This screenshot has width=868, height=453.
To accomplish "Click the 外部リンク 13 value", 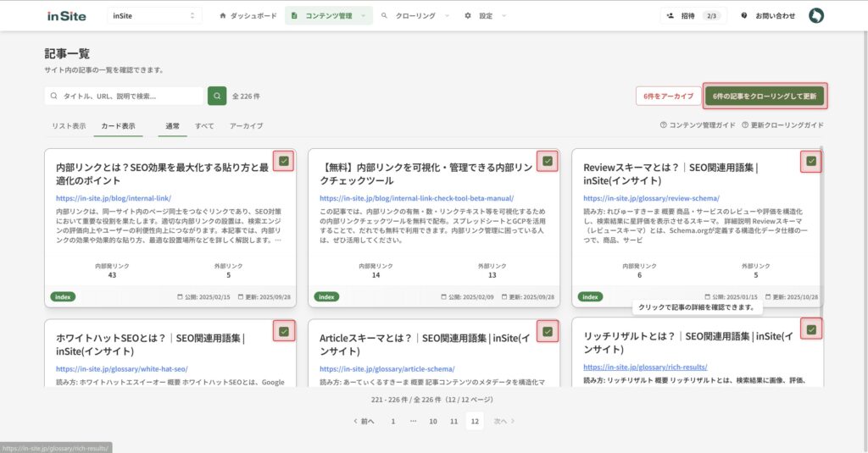I will [x=492, y=275].
